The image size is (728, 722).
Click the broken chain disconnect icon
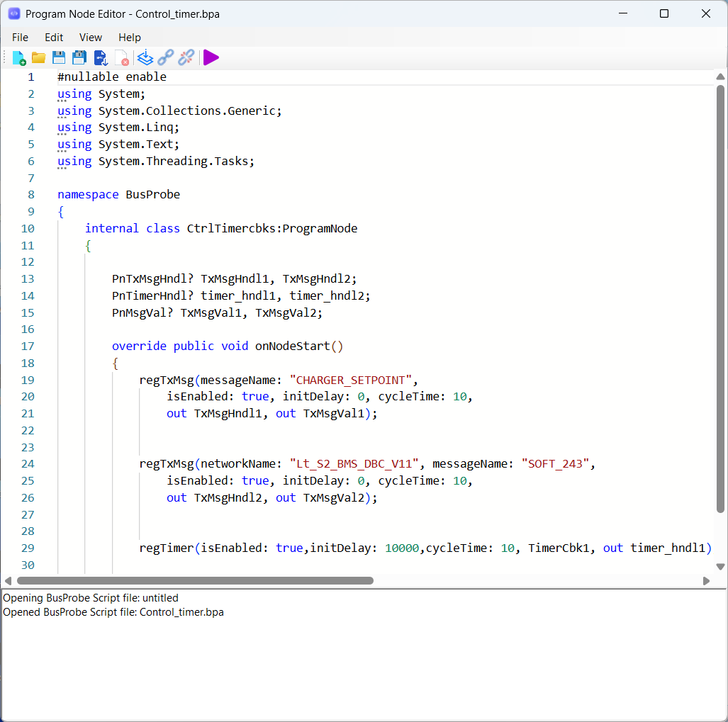click(186, 58)
